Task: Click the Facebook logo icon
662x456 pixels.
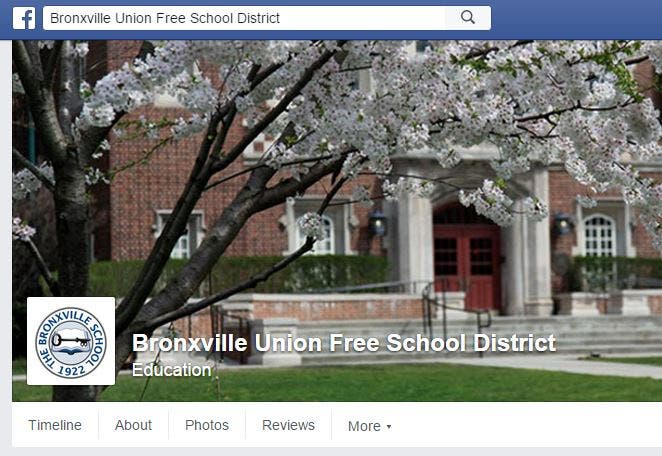Action: tap(24, 18)
